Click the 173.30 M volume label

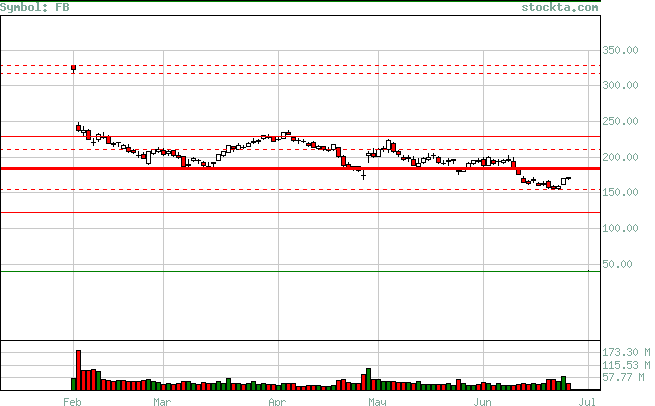click(x=626, y=352)
